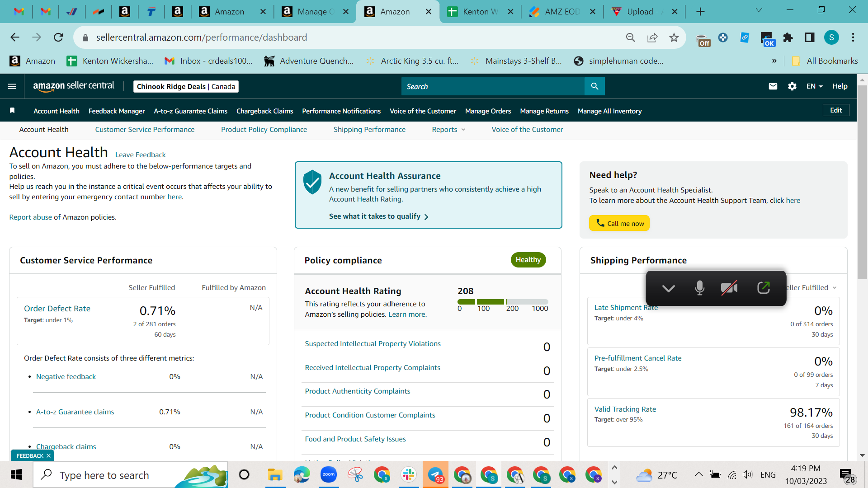
Task: Open Suspected Intellectual Property Violations link
Action: pos(373,344)
